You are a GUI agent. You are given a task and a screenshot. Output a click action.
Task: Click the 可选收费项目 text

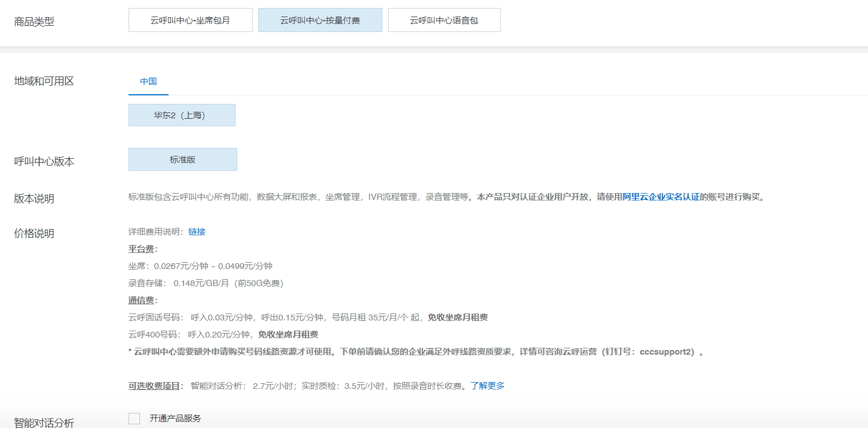155,386
